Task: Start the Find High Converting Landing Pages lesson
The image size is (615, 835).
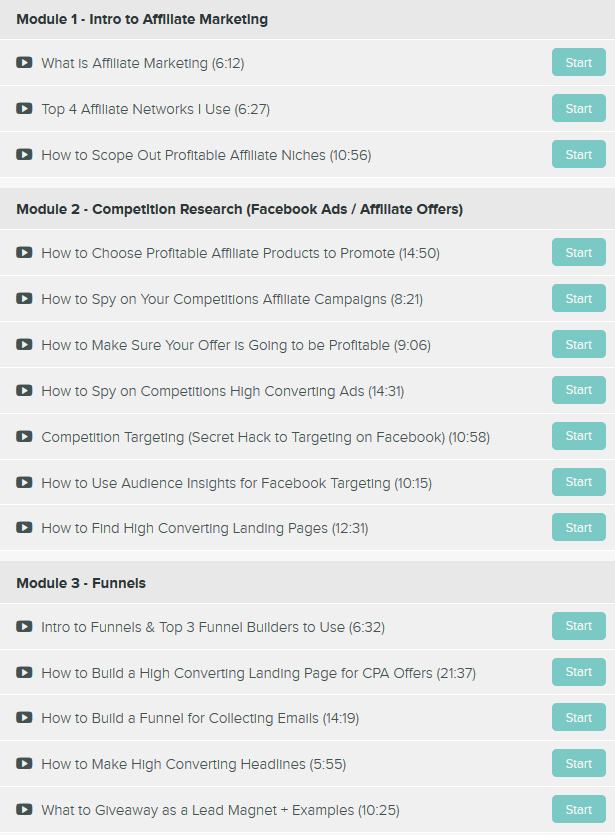Action: tap(578, 527)
